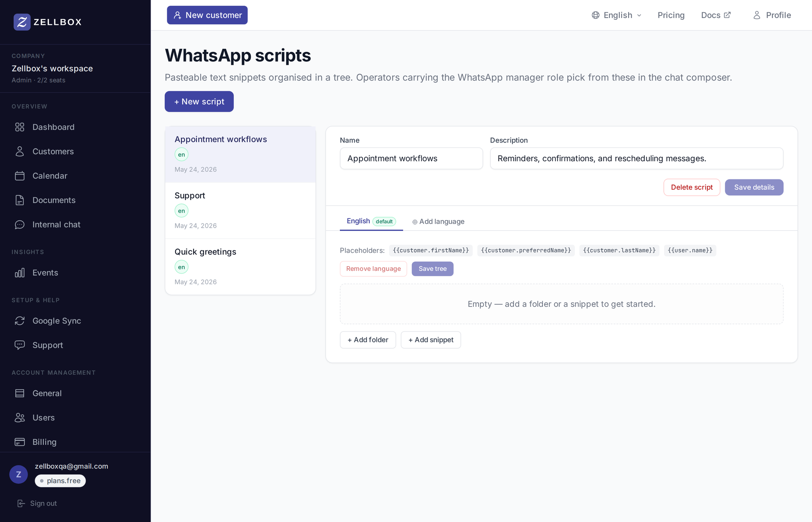Screen dimensions: 812x522
Task: Open the Pricing page link
Action: [671, 15]
